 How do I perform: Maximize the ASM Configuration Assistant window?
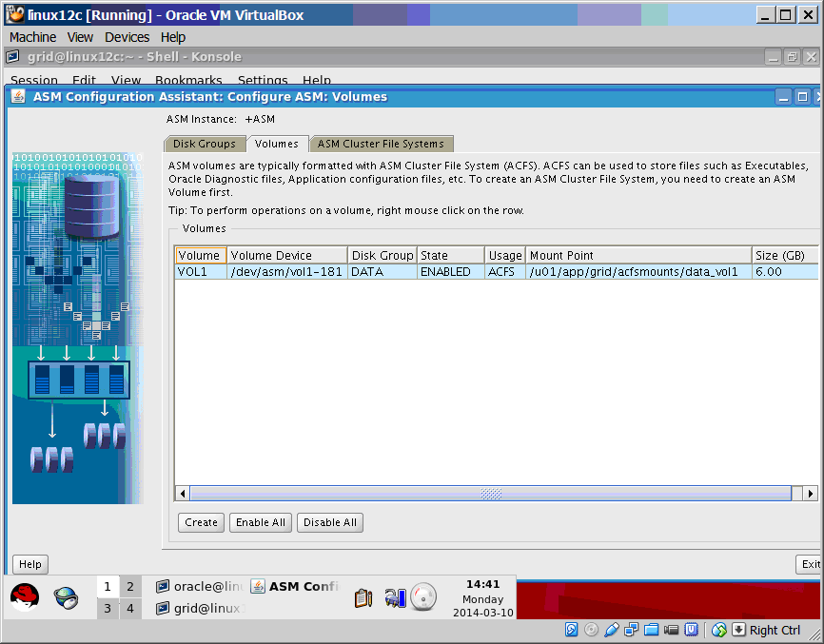(x=802, y=97)
